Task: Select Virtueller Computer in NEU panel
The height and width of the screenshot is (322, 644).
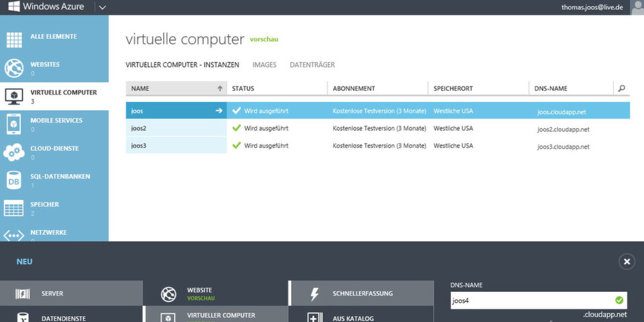Action: click(x=215, y=314)
